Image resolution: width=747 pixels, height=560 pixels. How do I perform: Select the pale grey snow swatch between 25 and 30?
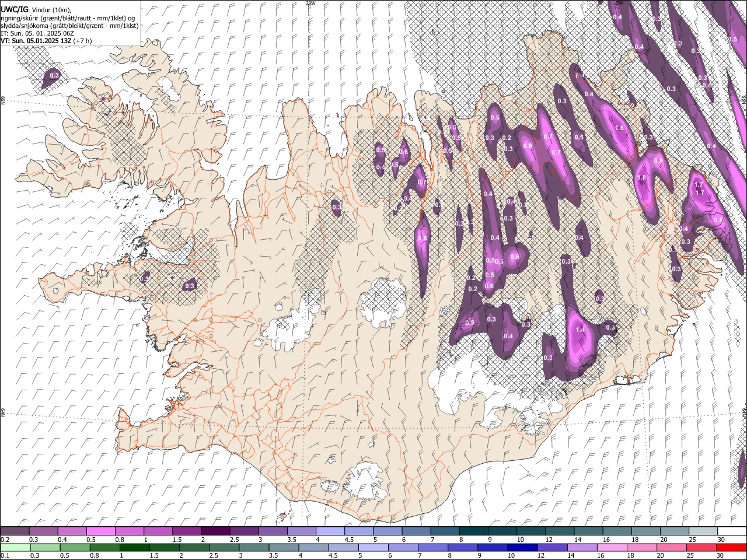tap(703, 531)
